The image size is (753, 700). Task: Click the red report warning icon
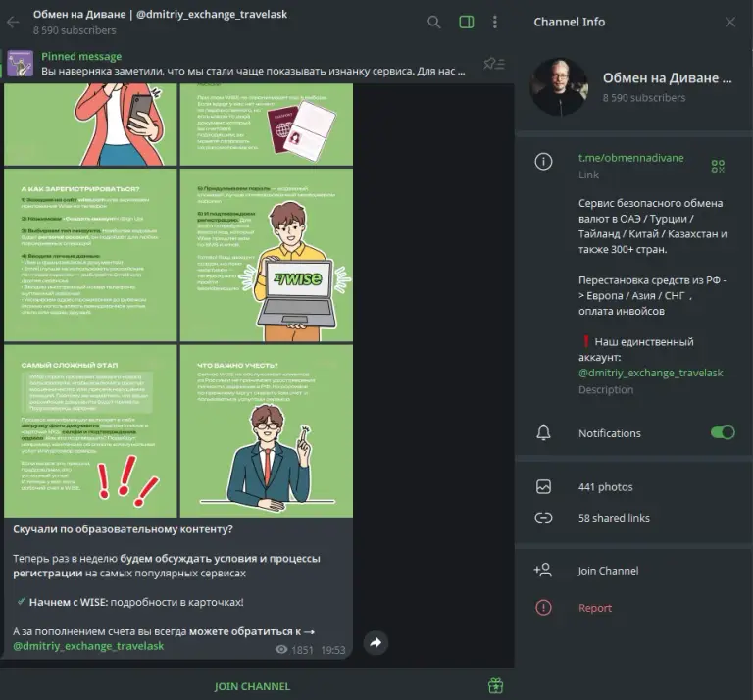(543, 608)
